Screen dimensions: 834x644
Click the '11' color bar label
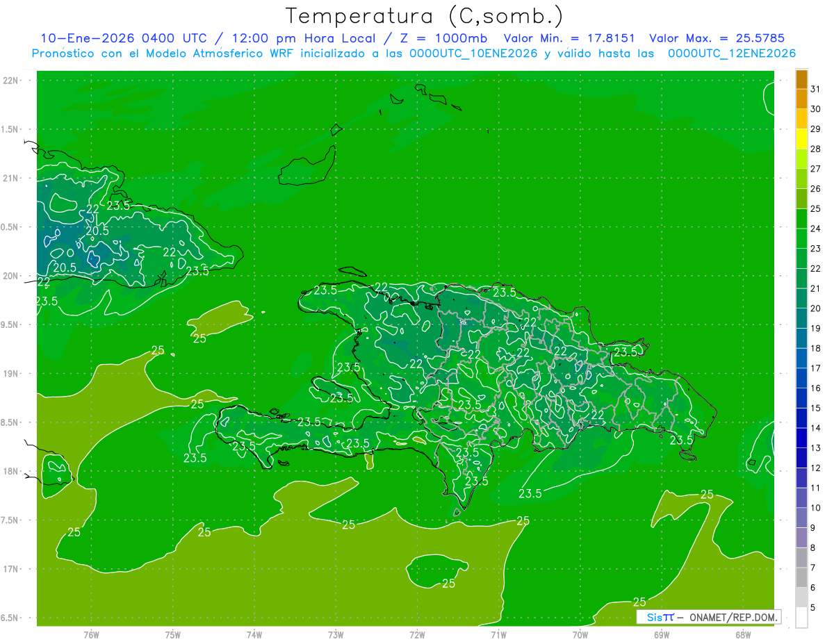[816, 488]
